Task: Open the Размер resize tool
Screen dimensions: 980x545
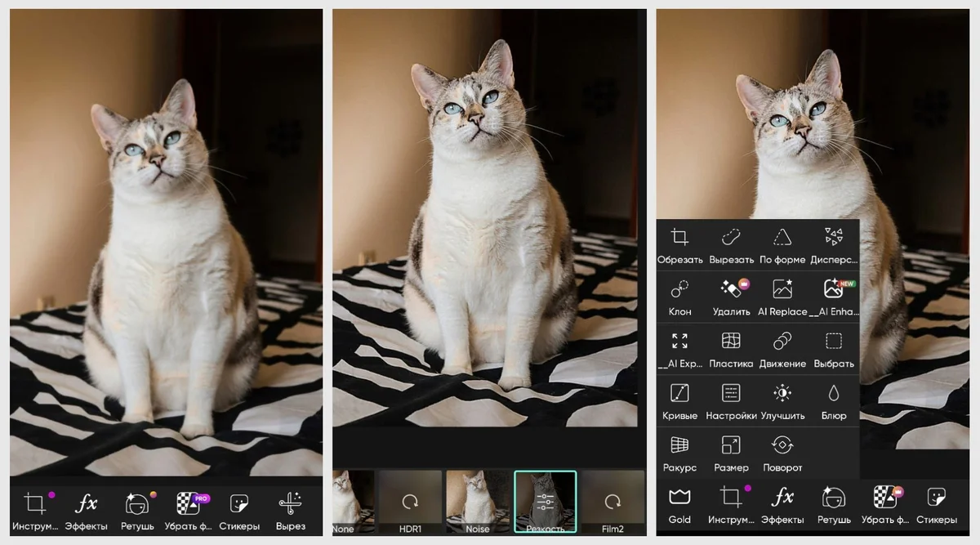Action: click(x=731, y=452)
